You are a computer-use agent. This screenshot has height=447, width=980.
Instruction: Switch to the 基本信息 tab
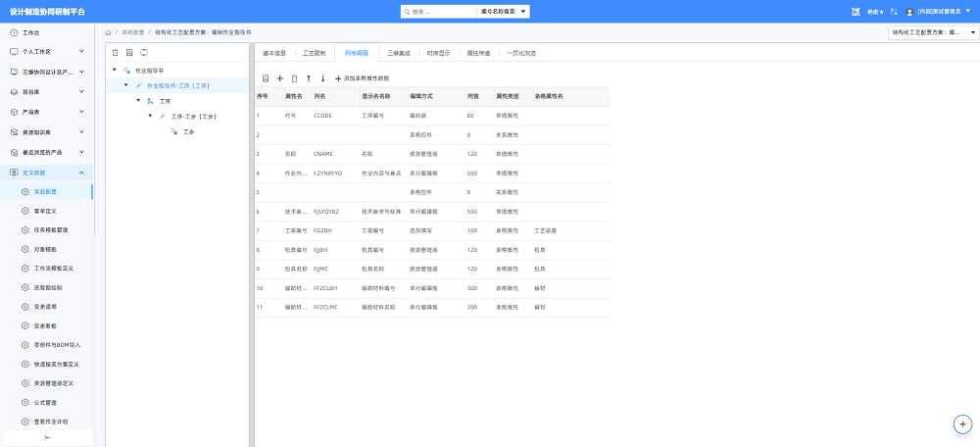(x=274, y=53)
